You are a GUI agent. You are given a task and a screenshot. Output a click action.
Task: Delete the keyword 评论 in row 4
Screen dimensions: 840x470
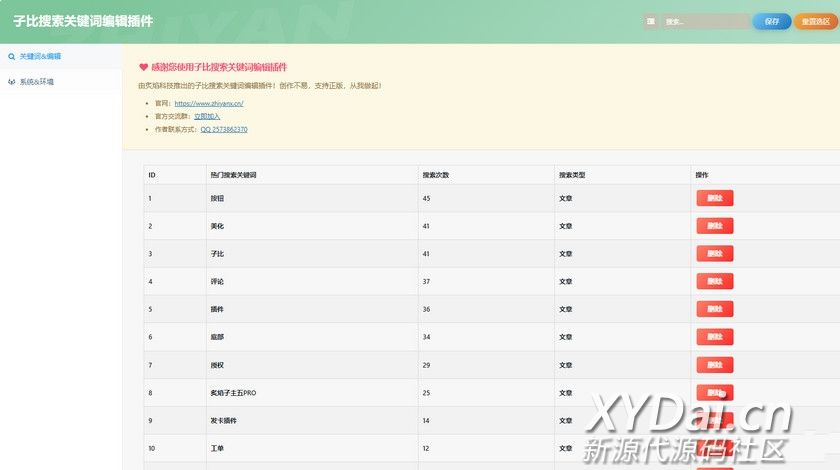(x=714, y=282)
